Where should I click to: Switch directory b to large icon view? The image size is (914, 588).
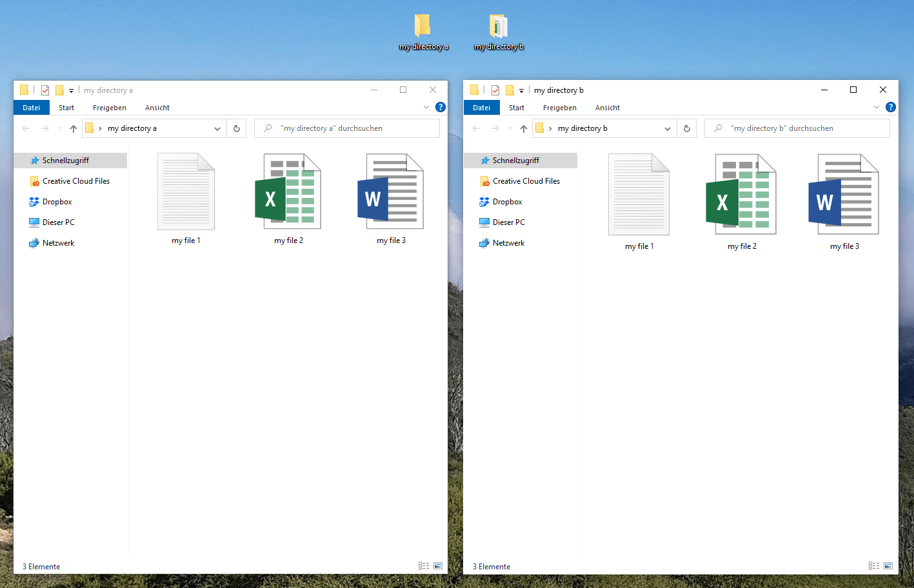(889, 565)
